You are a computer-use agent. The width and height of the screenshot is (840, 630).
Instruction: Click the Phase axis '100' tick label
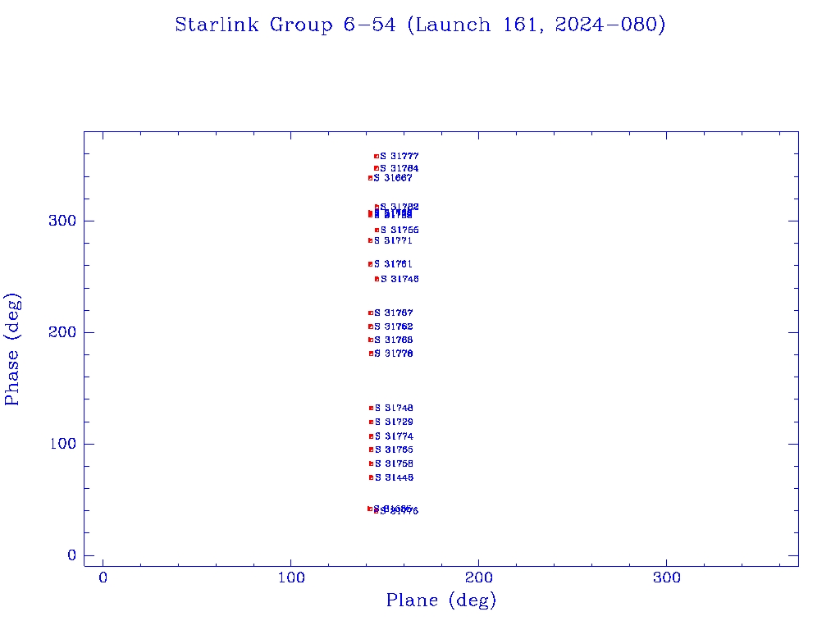pos(62,444)
